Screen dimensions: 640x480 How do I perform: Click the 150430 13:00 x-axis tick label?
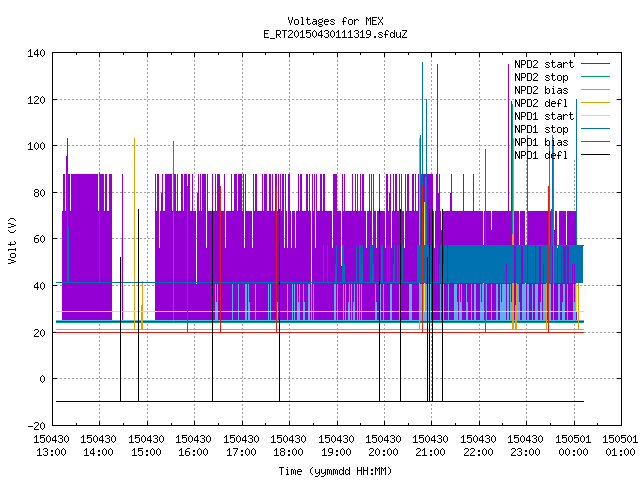[x=51, y=446]
